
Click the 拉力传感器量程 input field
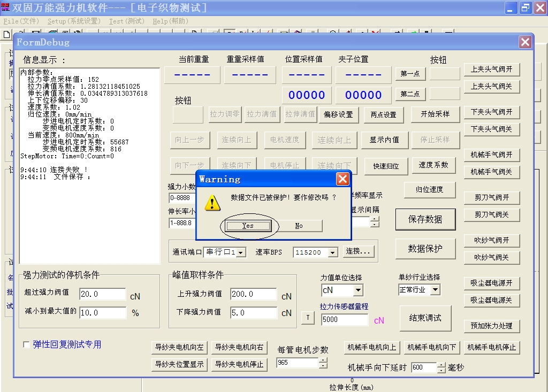[x=344, y=319]
